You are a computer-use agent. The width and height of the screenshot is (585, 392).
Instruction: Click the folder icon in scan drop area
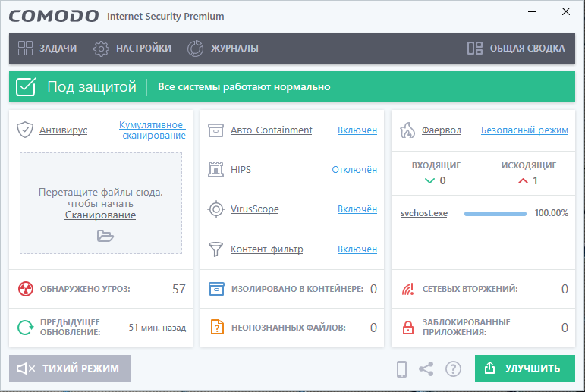[105, 236]
